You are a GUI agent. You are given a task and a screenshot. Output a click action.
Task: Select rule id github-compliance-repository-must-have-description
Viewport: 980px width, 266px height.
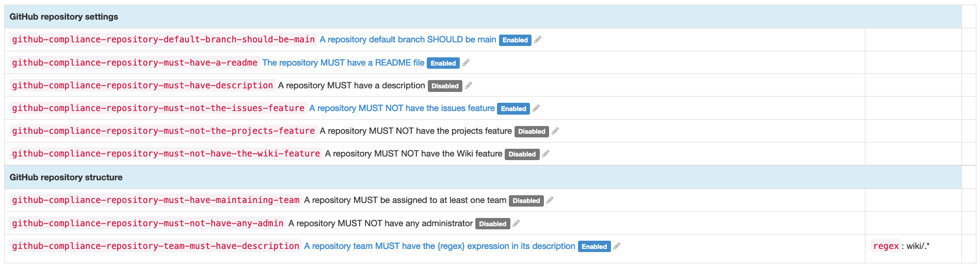[x=142, y=85]
